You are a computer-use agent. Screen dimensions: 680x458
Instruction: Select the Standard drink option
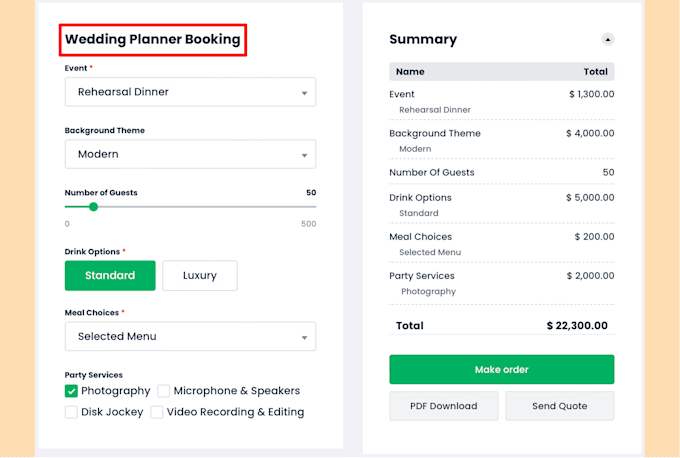[110, 275]
